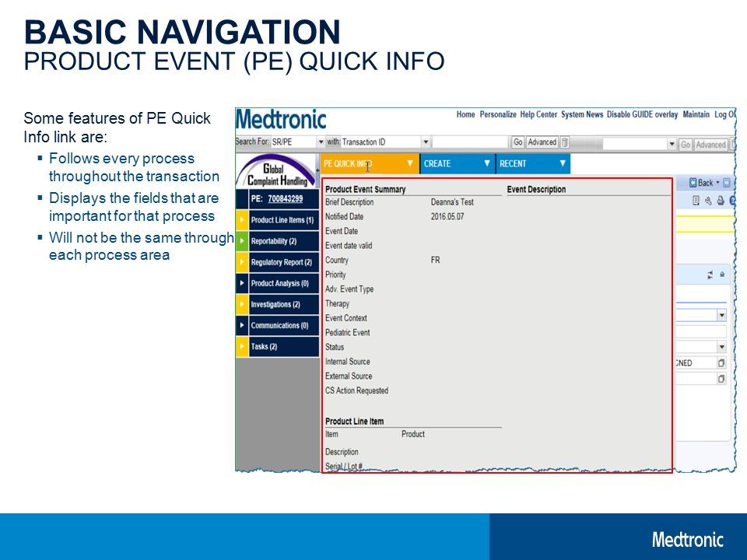Click Disable GUIDE overlay
747x560 pixels.
(642, 114)
